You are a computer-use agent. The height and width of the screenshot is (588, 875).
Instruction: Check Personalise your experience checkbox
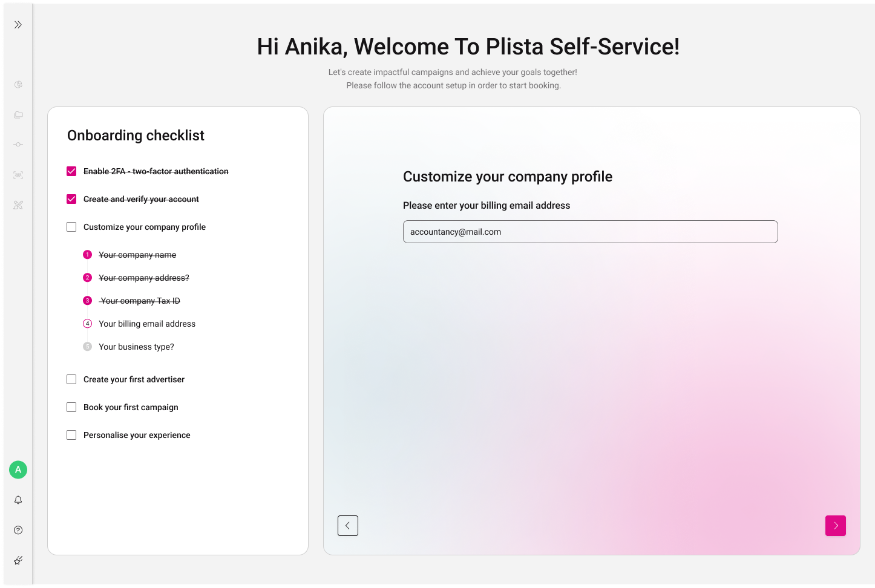[71, 435]
